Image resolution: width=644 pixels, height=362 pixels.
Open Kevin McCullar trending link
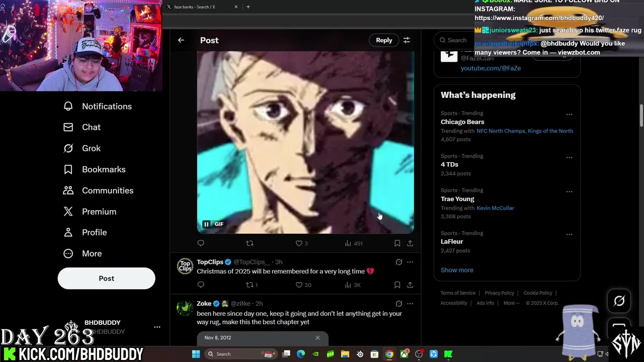(x=495, y=208)
